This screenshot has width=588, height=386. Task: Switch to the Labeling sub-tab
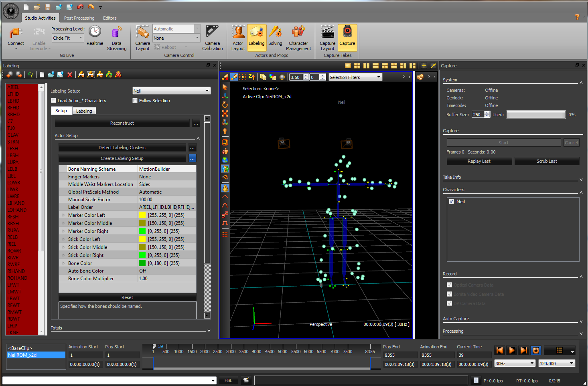click(x=84, y=111)
